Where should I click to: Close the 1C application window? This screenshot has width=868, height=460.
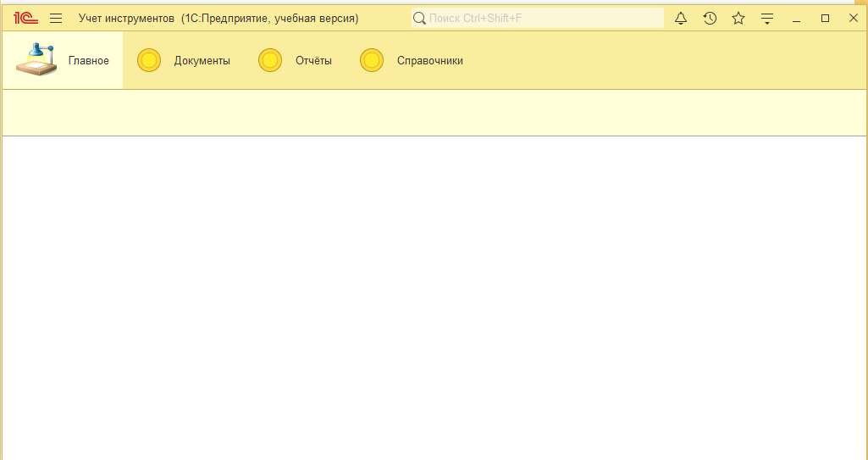tap(854, 19)
